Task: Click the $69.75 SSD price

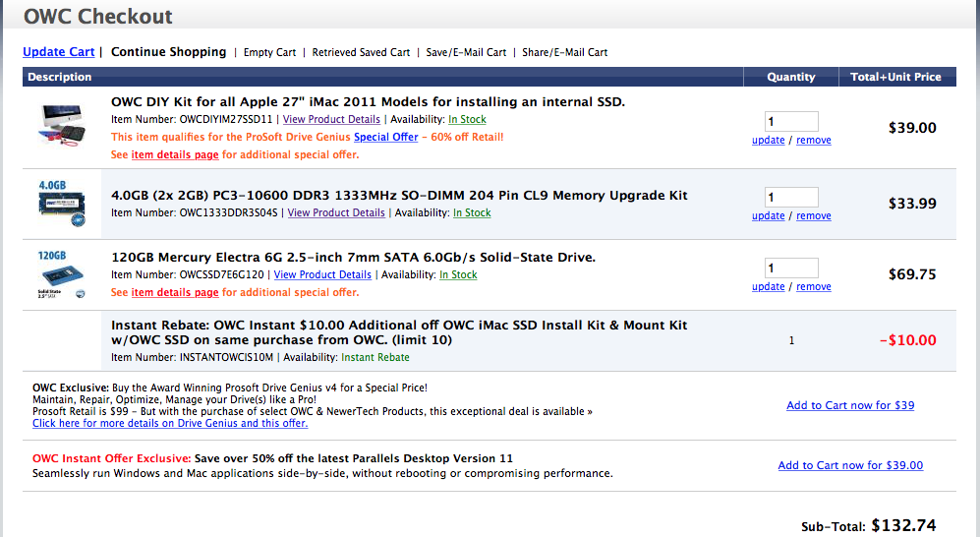Action: click(x=912, y=274)
